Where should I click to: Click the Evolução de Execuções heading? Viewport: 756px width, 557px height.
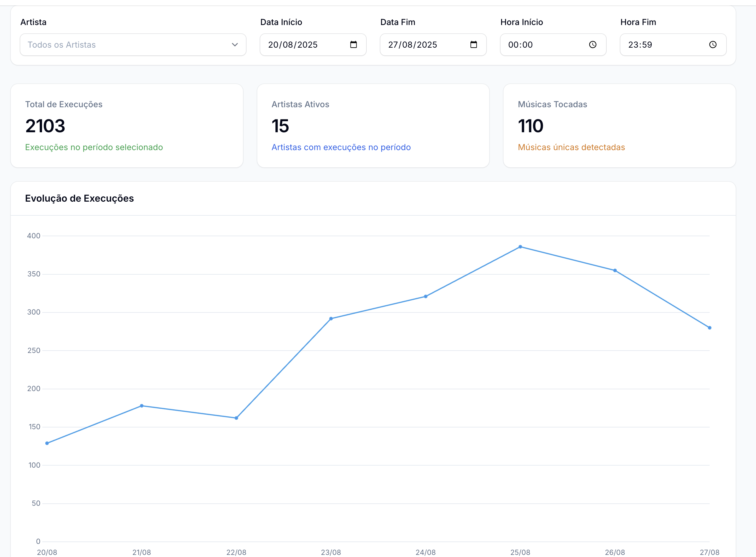pos(79,198)
